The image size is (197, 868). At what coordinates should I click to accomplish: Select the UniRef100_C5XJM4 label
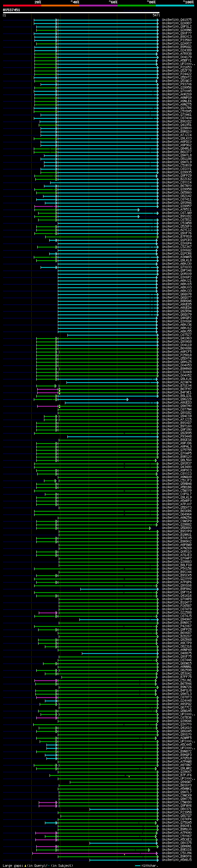click(177, 853)
